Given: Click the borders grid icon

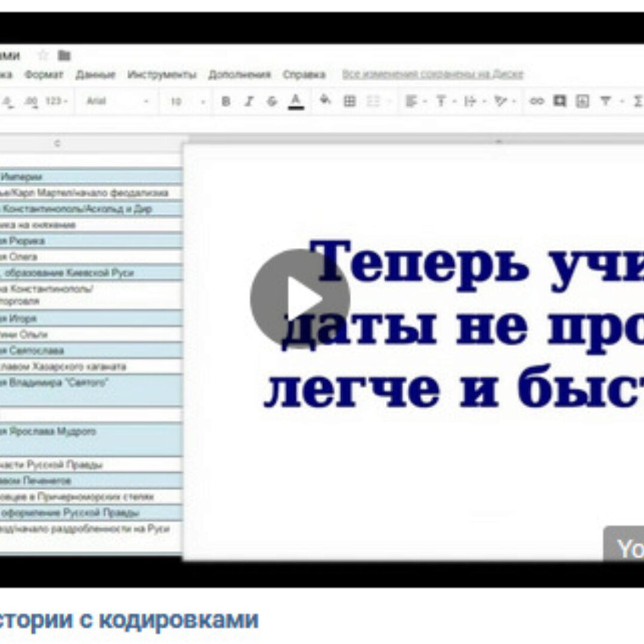Looking at the screenshot, I should [349, 101].
